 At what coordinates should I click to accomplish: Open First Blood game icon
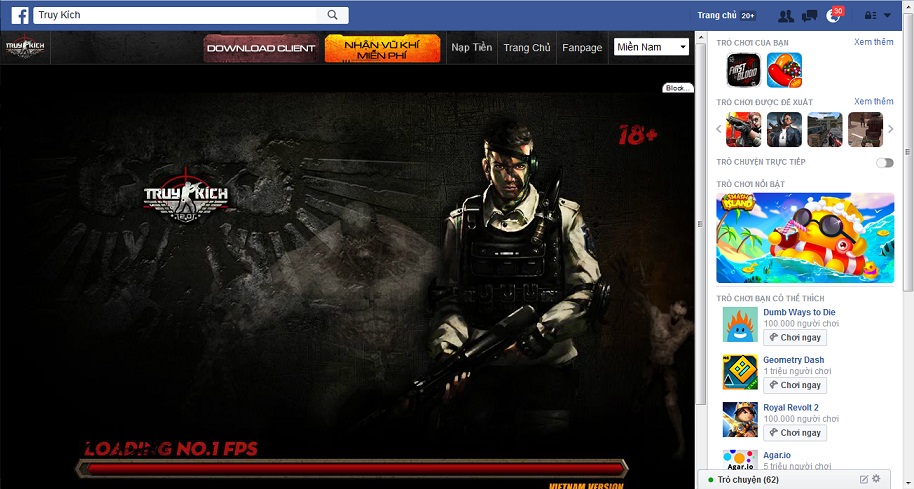point(743,70)
